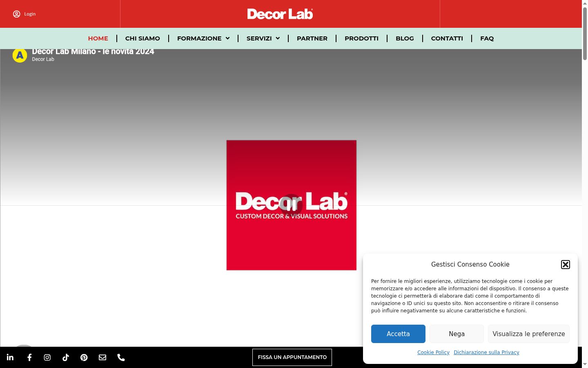Pause the video with center button
Viewport: 588px width, 368px height.
[291, 205]
